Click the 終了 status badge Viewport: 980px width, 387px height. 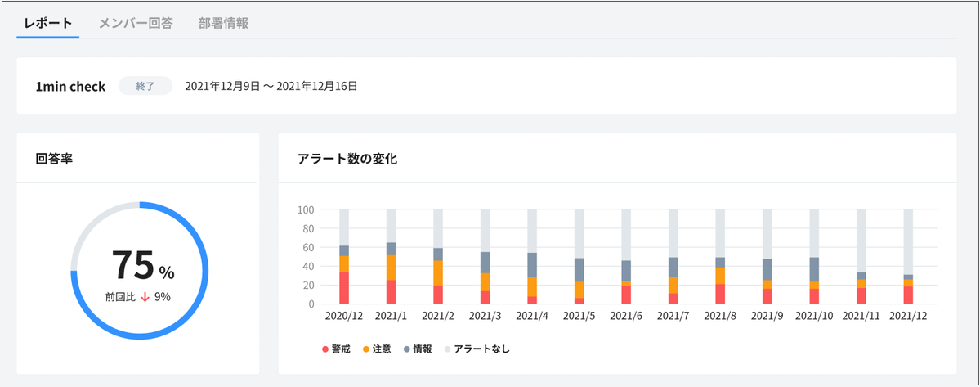tap(145, 86)
